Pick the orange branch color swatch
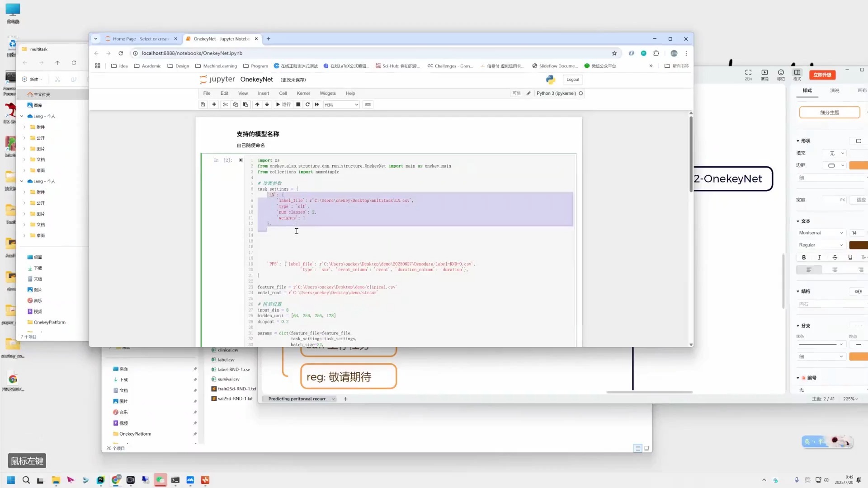 click(x=859, y=357)
